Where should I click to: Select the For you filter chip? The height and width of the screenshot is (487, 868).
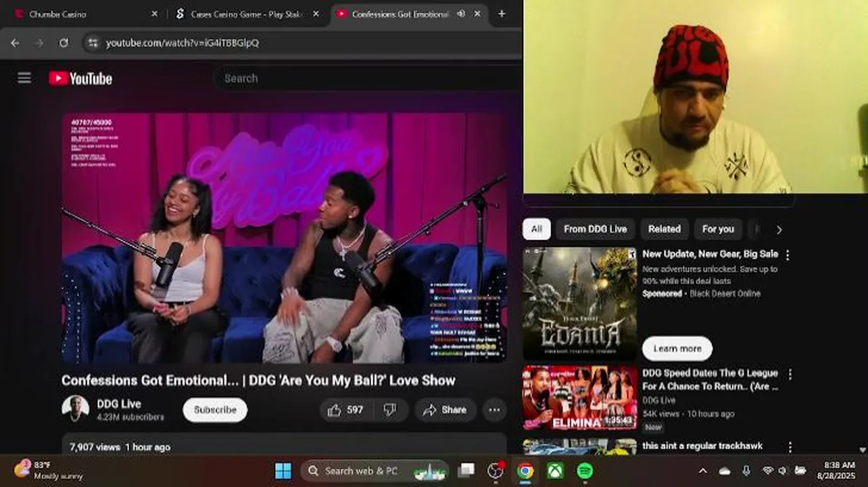pyautogui.click(x=718, y=229)
